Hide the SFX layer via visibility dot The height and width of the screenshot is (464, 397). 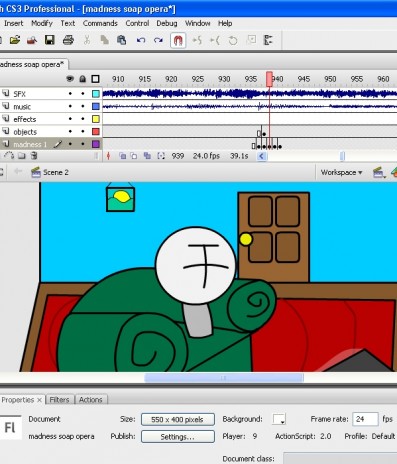[70, 94]
